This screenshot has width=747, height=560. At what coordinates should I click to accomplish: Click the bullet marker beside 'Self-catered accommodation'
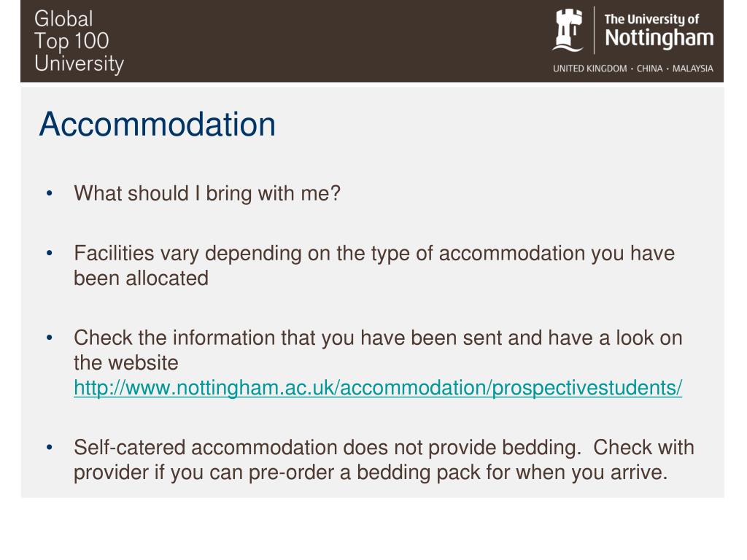point(50,448)
